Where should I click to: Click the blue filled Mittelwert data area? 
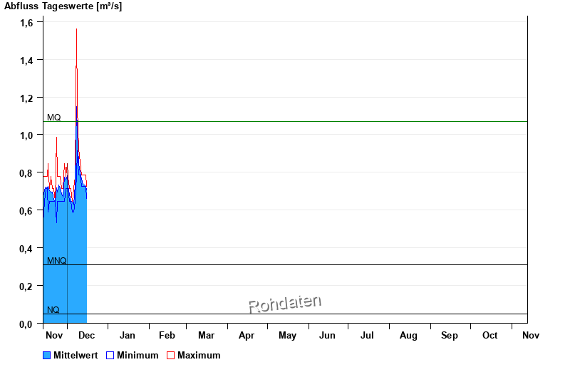[64, 271]
